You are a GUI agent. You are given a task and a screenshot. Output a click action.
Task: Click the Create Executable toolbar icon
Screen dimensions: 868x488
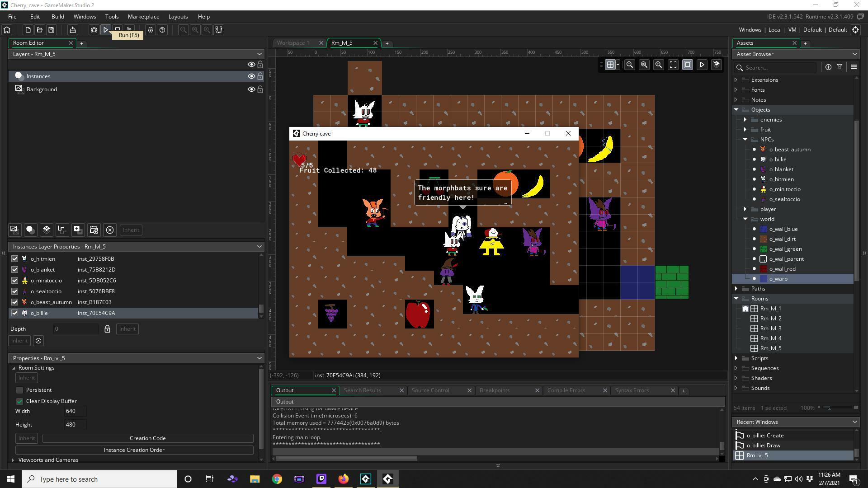tap(72, 30)
